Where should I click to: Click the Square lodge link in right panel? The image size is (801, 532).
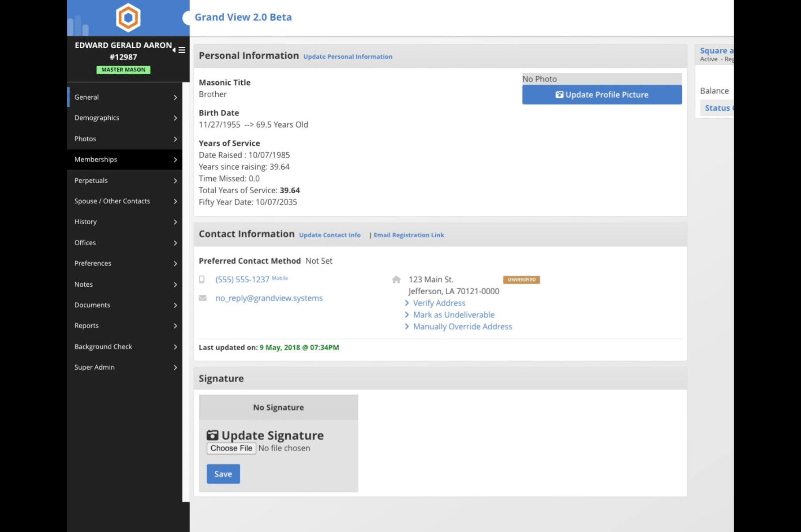coord(717,51)
